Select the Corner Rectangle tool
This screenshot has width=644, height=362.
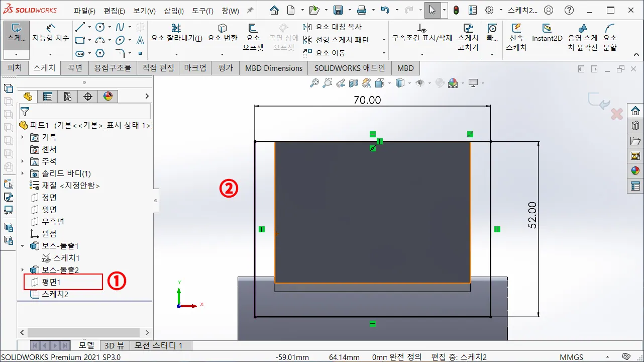80,40
